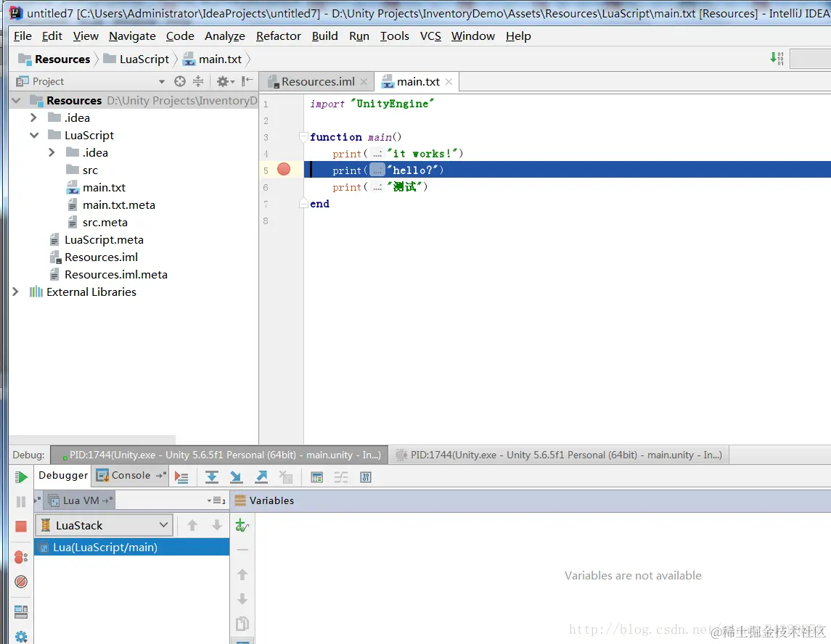
Task: Click Step Over debug icon
Action: [212, 477]
